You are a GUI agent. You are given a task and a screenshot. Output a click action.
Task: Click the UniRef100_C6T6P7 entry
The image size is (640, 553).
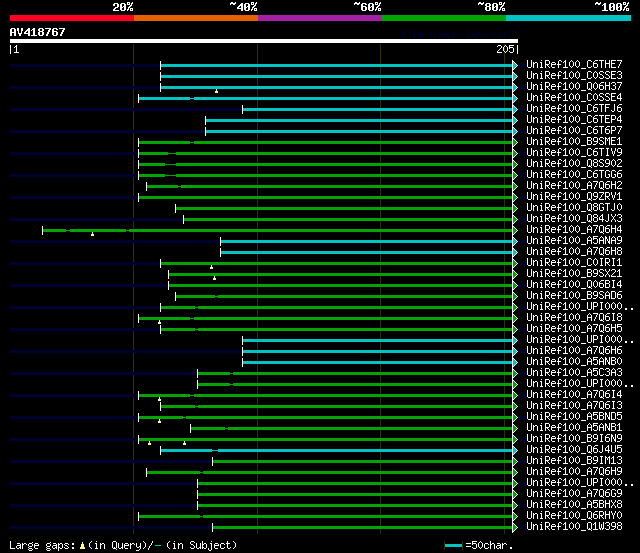[574, 131]
